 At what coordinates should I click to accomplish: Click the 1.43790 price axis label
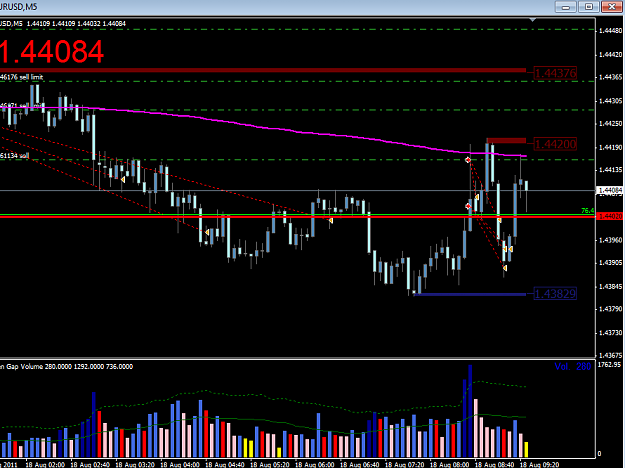click(611, 309)
